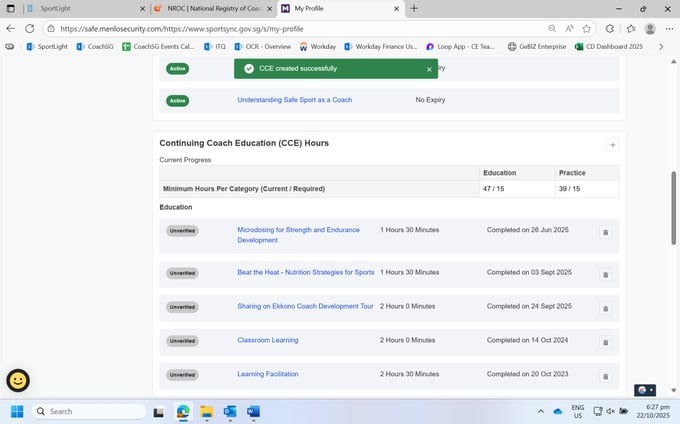
Task: Open Workday Finance bookmark
Action: tap(381, 46)
